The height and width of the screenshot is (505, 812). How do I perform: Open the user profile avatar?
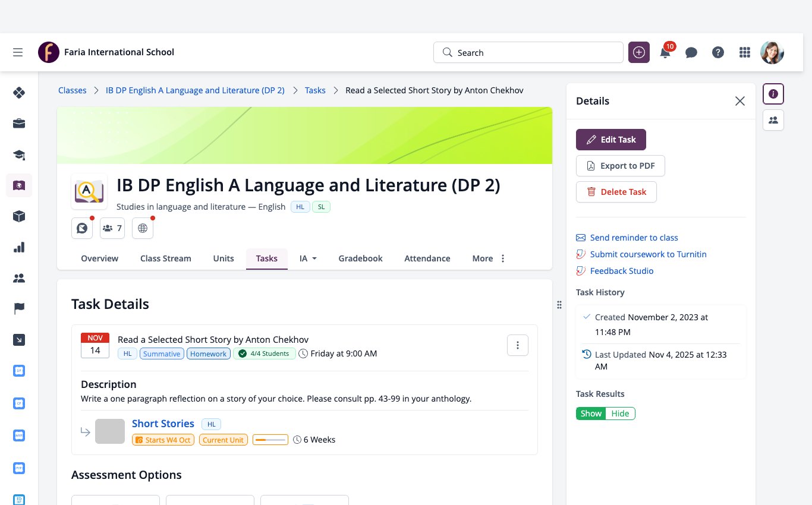[x=772, y=52]
